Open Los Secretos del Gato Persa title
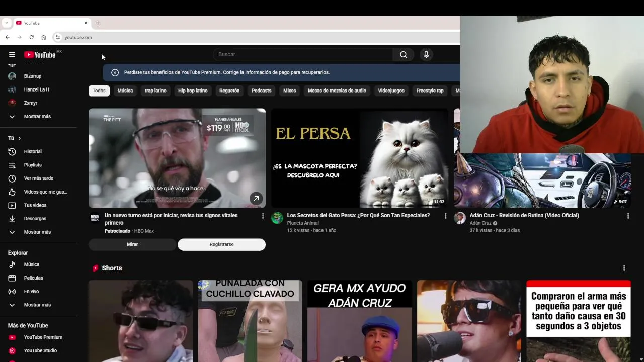The height and width of the screenshot is (362, 644). point(358,215)
